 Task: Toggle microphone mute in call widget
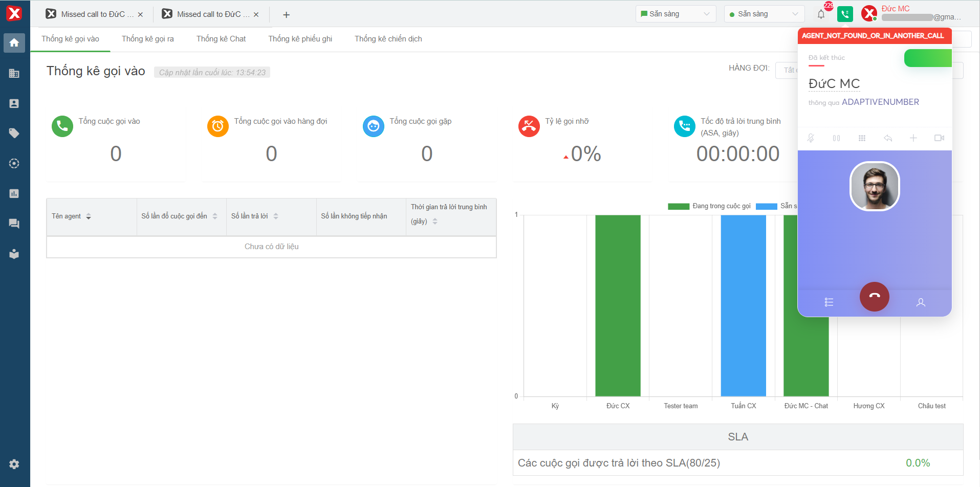pyautogui.click(x=811, y=138)
